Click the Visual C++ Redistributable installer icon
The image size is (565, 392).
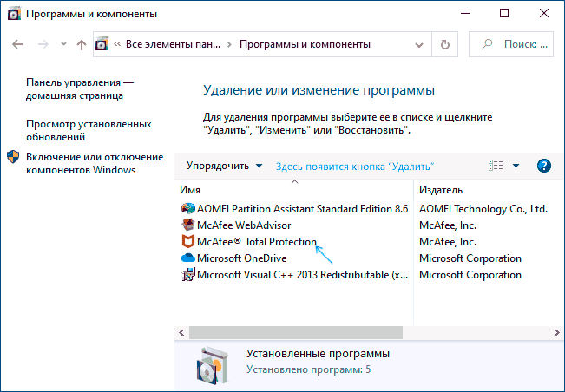pos(187,275)
